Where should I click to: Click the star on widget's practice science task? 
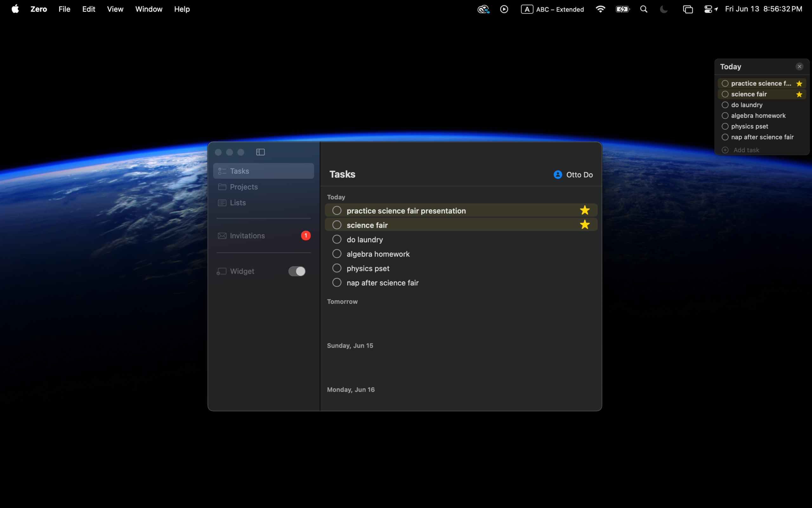click(799, 84)
